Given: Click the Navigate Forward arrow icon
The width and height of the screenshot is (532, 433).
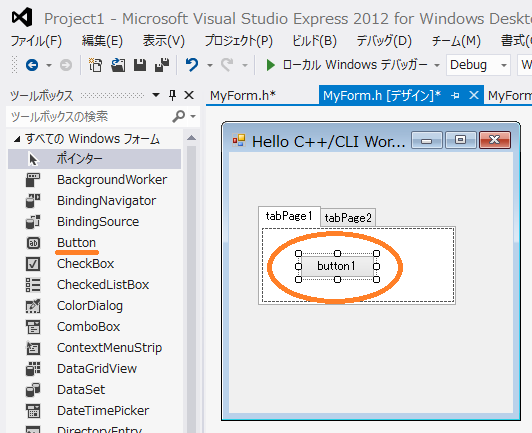Looking at the screenshot, I should [x=66, y=65].
